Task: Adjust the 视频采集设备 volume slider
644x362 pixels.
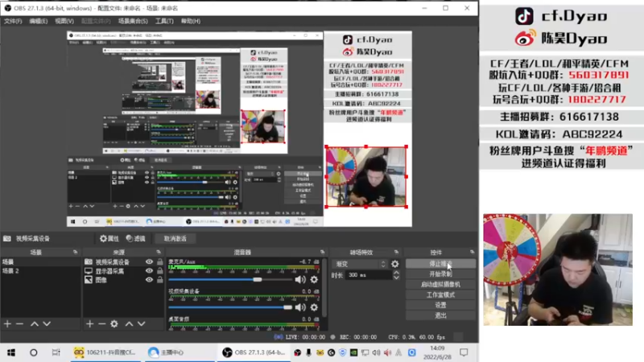Action: coord(230,307)
